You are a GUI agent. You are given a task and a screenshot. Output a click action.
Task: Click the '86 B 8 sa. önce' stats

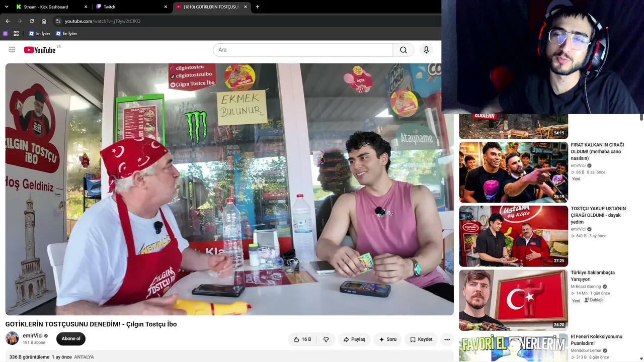(588, 172)
